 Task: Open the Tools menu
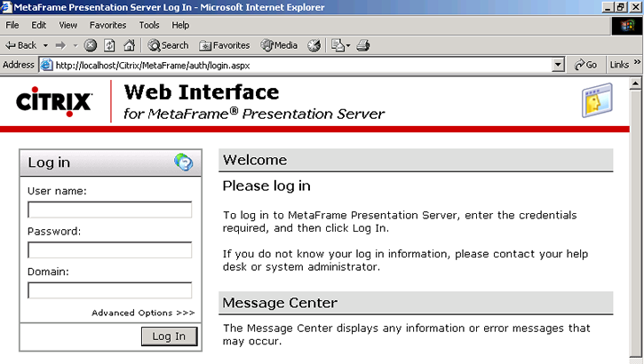(149, 26)
